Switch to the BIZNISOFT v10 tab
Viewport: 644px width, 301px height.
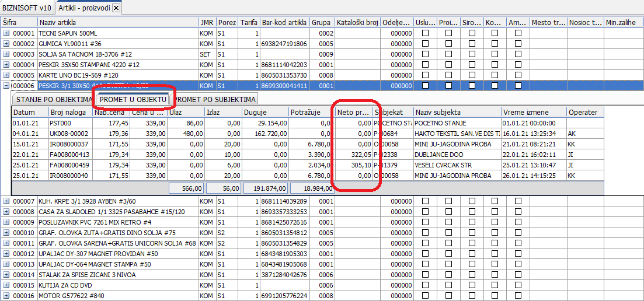[27, 8]
